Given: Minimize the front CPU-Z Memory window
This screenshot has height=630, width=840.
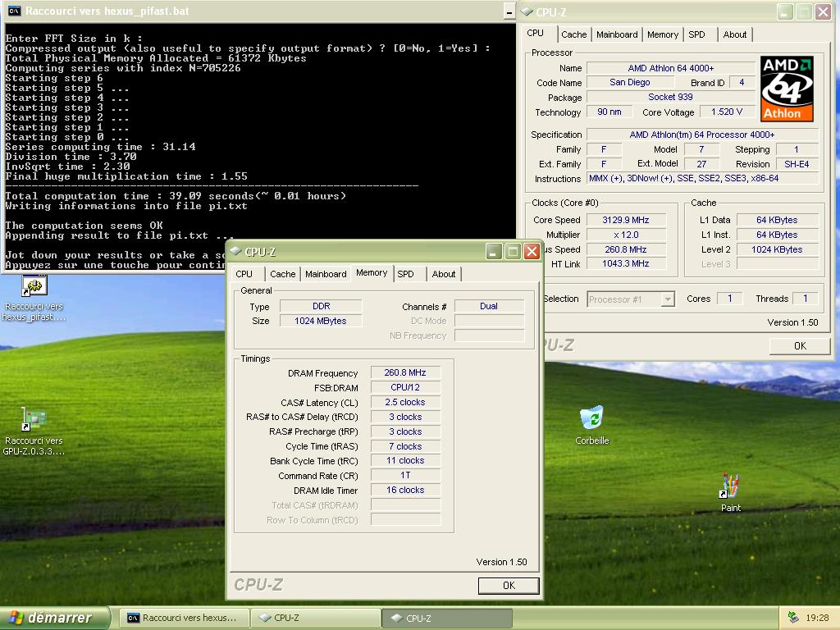Looking at the screenshot, I should pos(494,251).
